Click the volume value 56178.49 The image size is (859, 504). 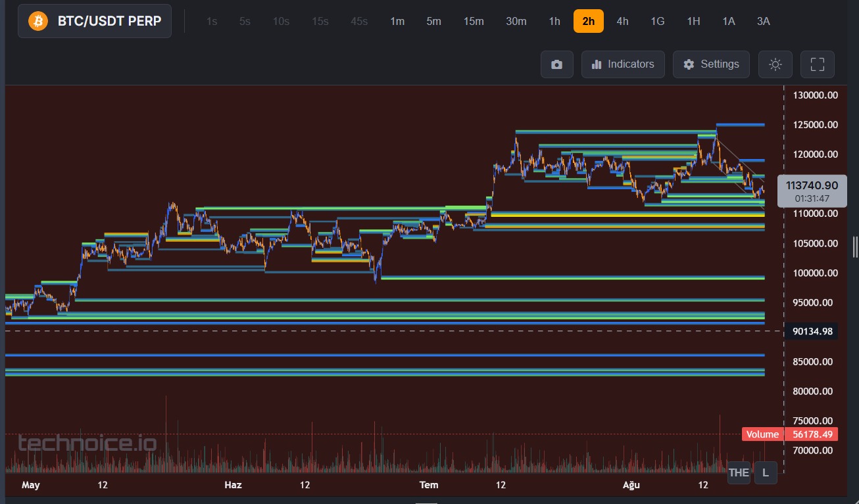pyautogui.click(x=812, y=434)
